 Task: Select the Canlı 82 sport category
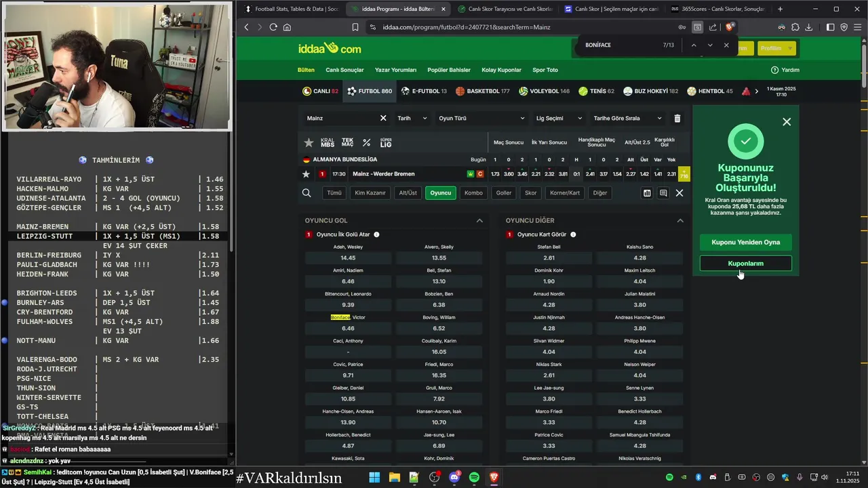coord(321,91)
